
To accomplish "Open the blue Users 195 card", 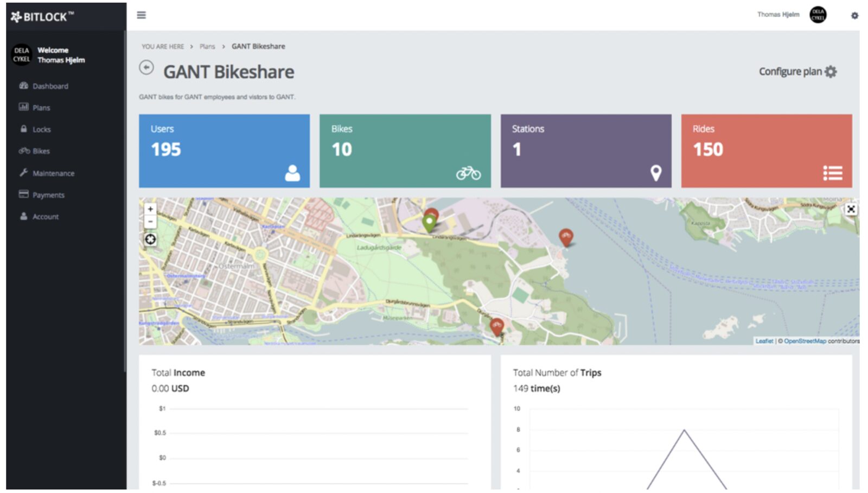I will click(224, 151).
